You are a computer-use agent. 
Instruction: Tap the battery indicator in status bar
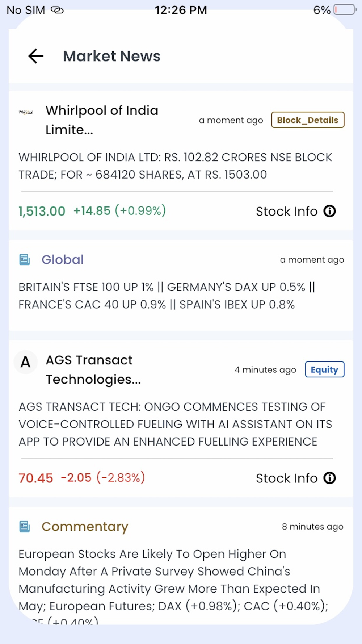point(345,10)
